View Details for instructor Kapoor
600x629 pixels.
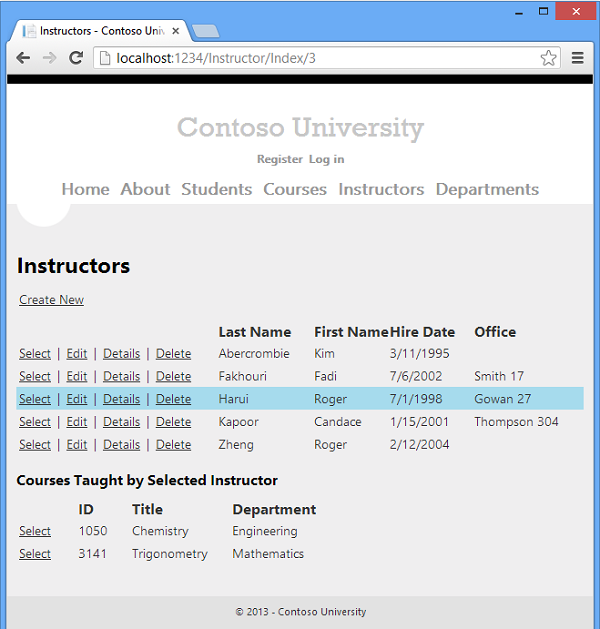[121, 422]
